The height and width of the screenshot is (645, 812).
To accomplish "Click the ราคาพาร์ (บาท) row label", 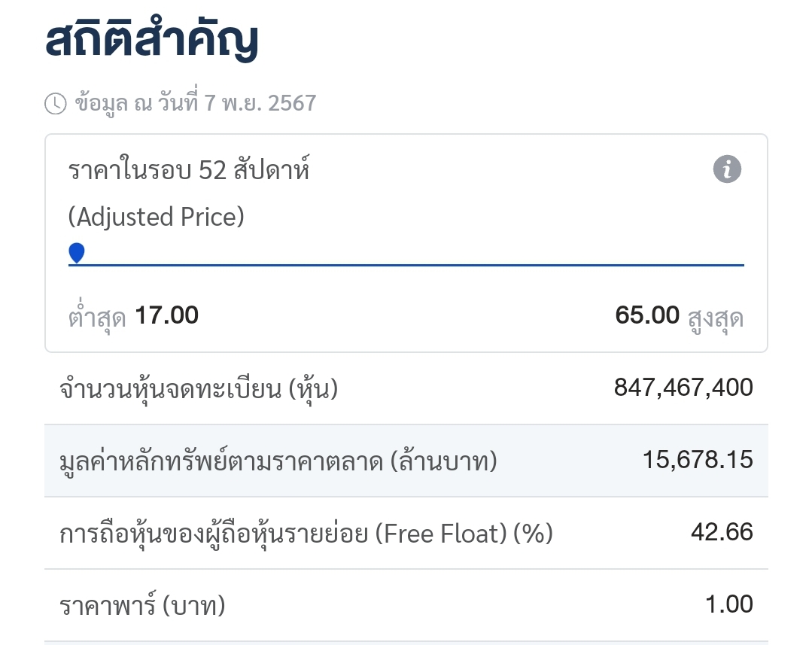I will tap(142, 605).
